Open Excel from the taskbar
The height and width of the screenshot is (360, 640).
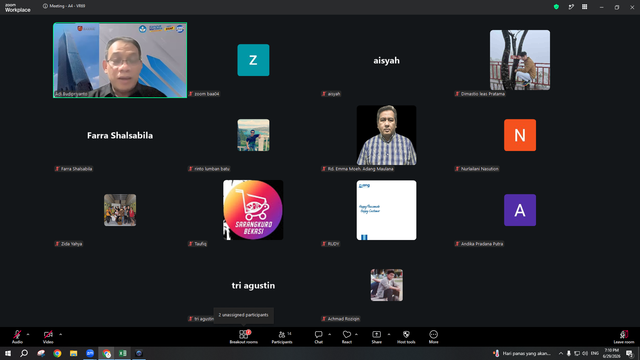122,353
